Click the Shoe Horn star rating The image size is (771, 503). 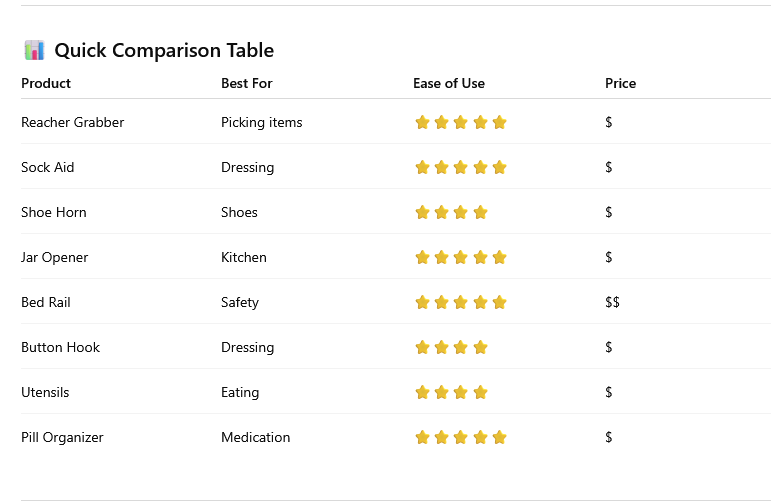tap(451, 212)
